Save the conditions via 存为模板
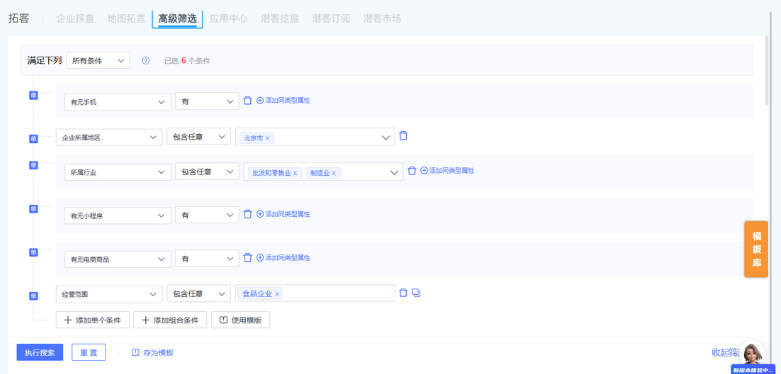The image size is (781, 374). point(153,353)
